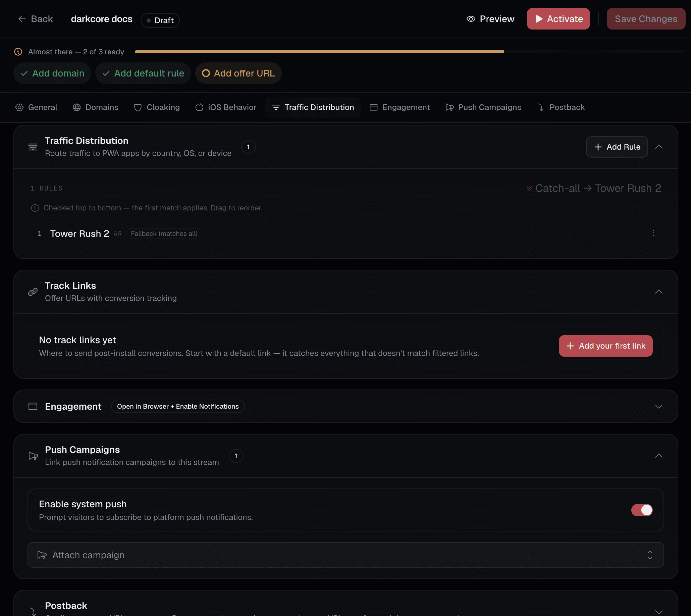The image size is (691, 616).
Task: Click the Track Links chain icon
Action: [33, 292]
